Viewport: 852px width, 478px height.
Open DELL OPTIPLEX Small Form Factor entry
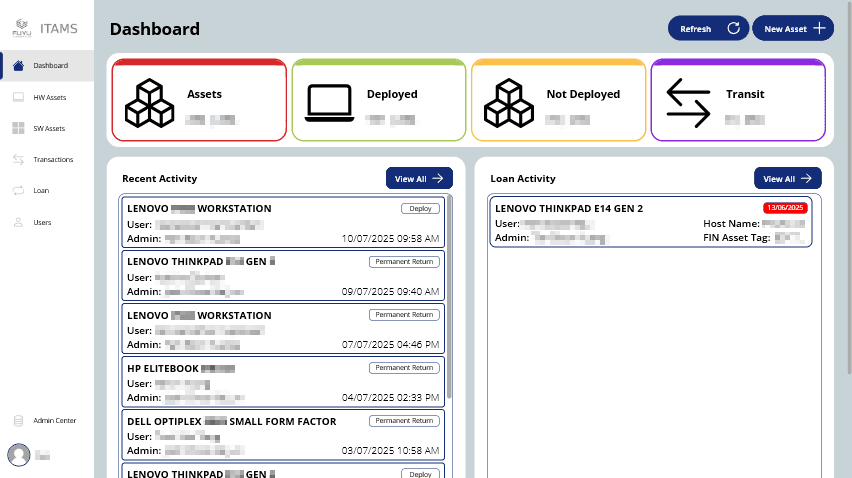(x=283, y=435)
